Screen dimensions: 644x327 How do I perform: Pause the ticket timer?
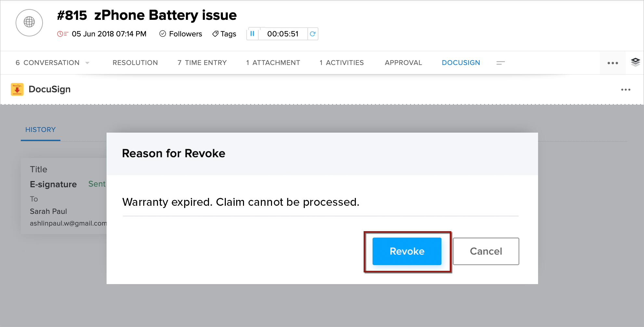click(x=252, y=34)
